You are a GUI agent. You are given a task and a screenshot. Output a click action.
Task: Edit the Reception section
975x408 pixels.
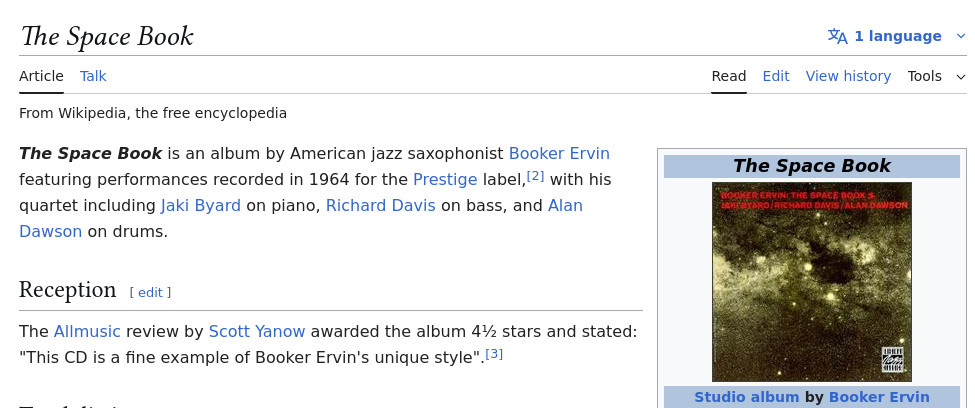[x=150, y=292]
